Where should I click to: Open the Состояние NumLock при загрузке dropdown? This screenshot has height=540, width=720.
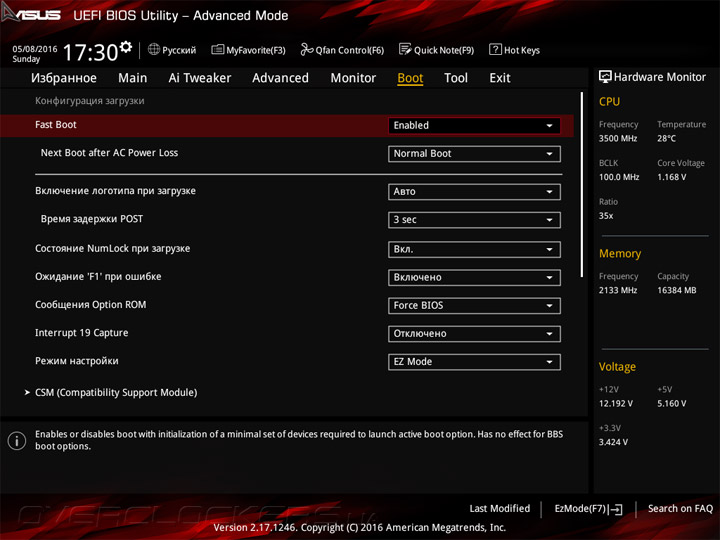[474, 249]
